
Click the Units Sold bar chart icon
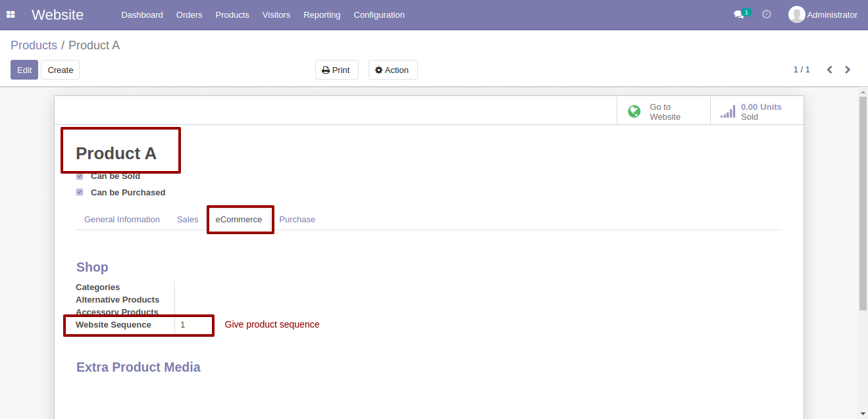point(728,112)
